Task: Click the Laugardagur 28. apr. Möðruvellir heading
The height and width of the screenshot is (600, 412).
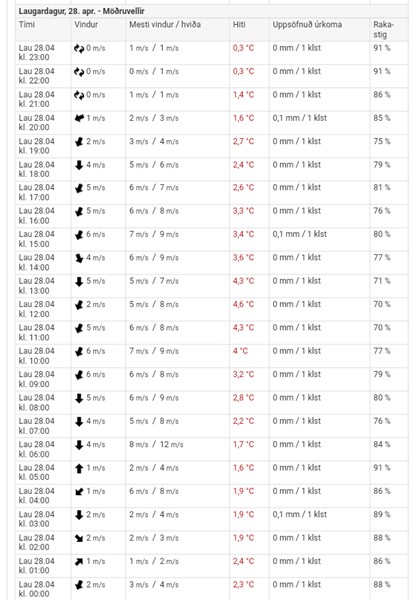Action: click(x=81, y=11)
